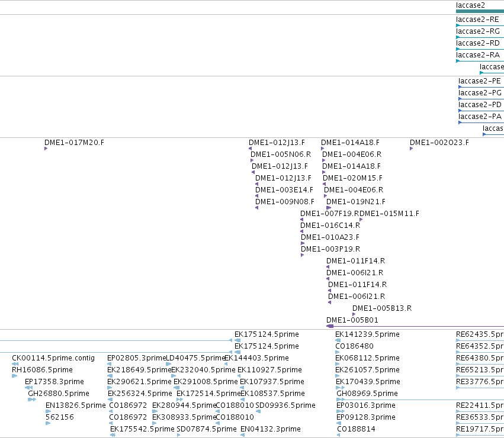Screen dimensions: 504x438
Task: Select the EK110927.5prime EST
Action: pyautogui.click(x=269, y=370)
